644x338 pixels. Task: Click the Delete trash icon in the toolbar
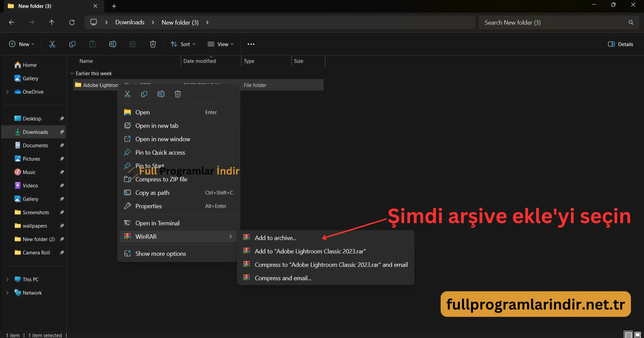tap(153, 44)
